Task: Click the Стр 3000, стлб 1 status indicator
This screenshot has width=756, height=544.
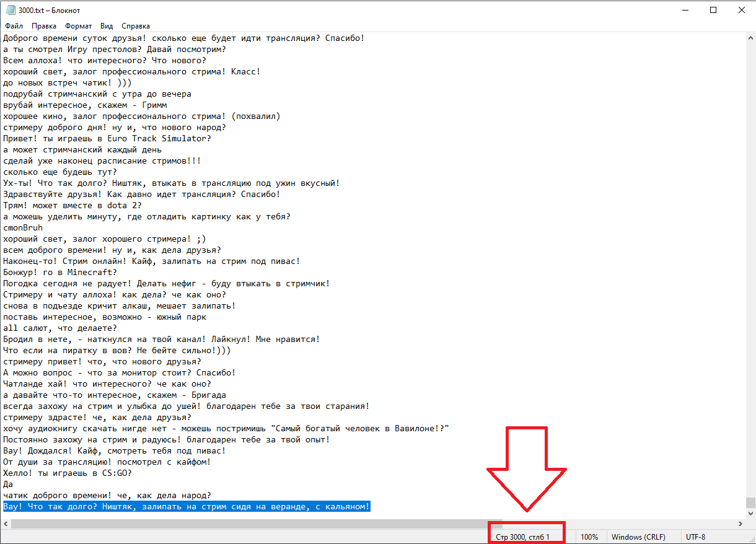Action: coord(522,537)
